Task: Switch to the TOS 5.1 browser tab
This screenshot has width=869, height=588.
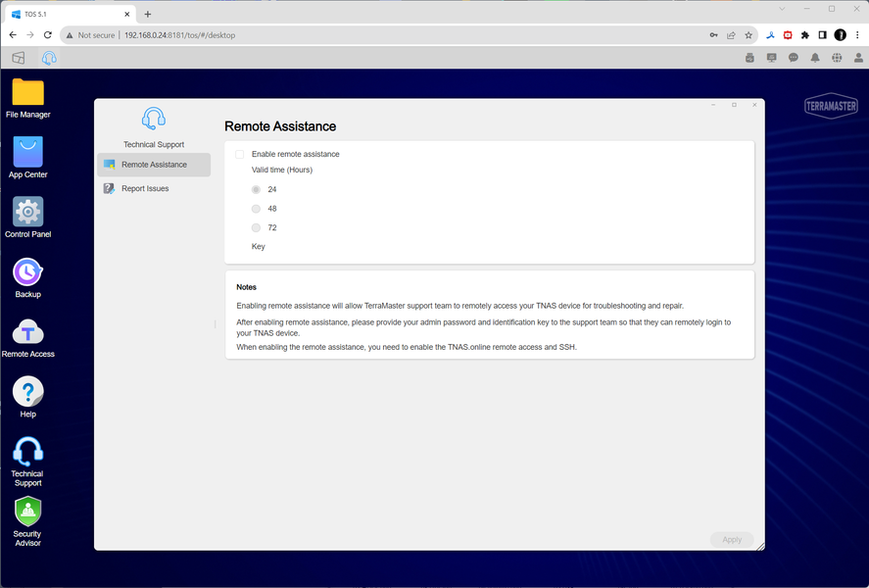Action: click(70, 14)
